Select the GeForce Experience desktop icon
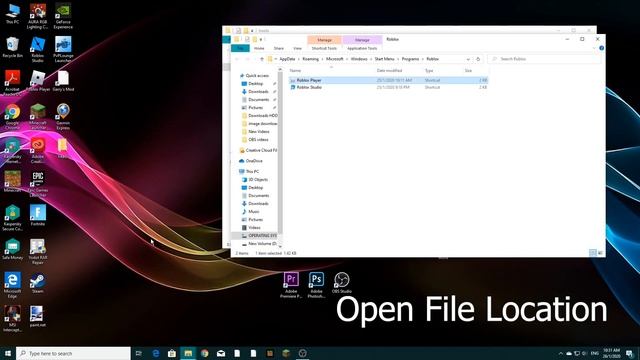Screen dimensions: 640x360 pos(63,16)
